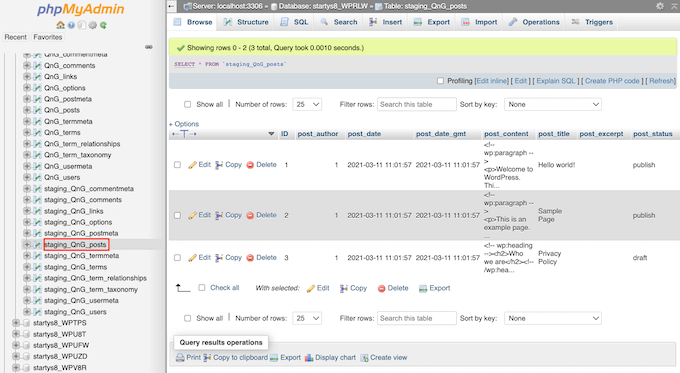Click the Recent tables button
Image resolution: width=680 pixels, height=373 pixels.
(x=16, y=37)
